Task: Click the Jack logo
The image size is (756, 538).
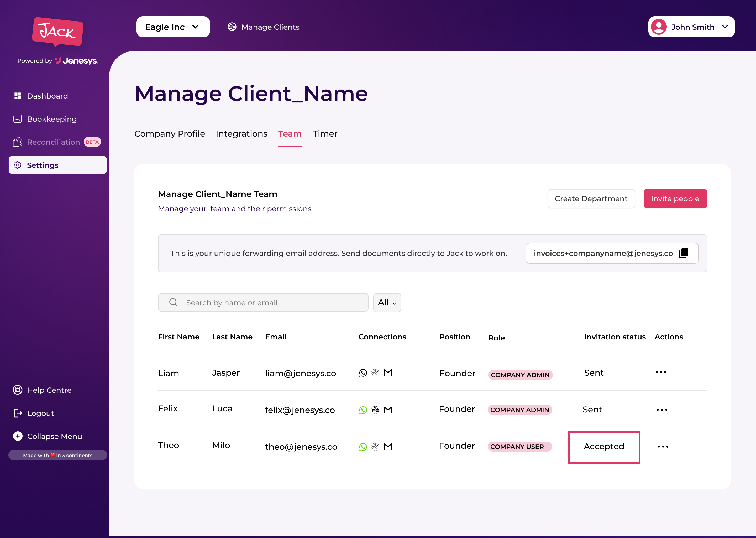Action: (57, 32)
